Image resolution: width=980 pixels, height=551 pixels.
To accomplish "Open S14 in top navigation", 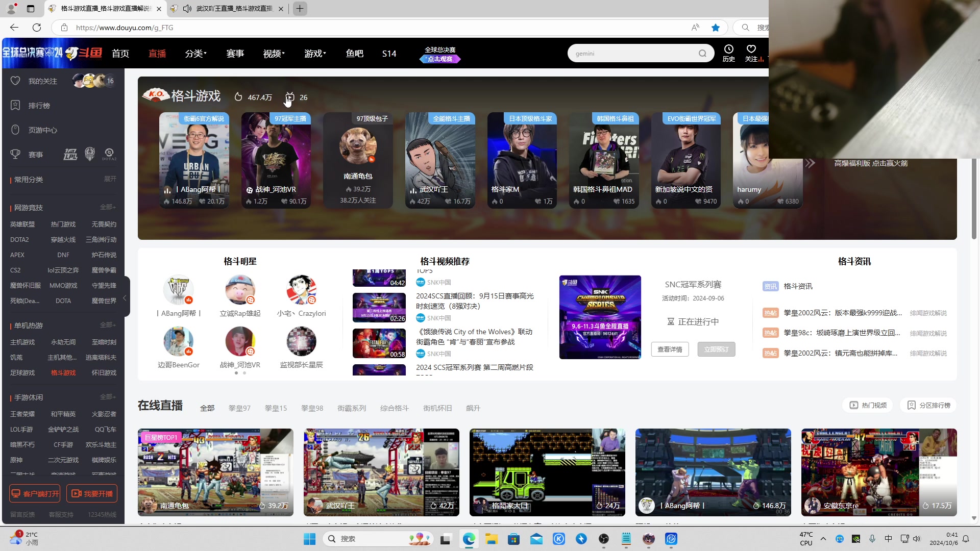I will [389, 54].
